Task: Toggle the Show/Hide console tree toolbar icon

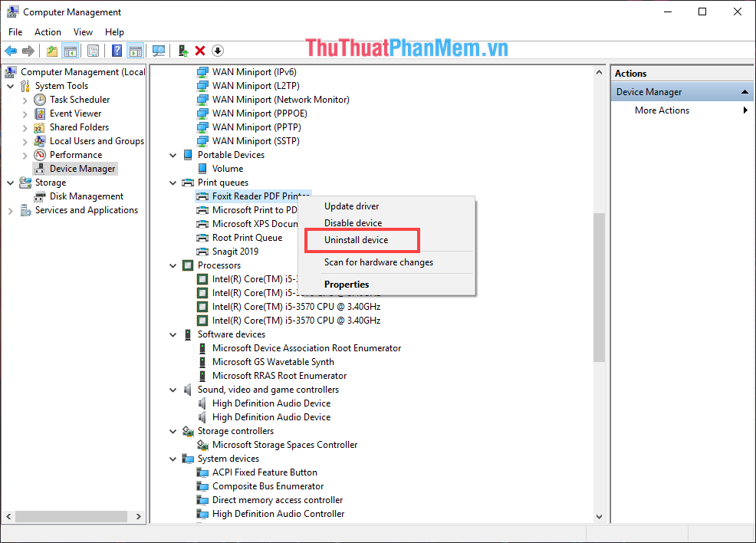Action: point(70,51)
